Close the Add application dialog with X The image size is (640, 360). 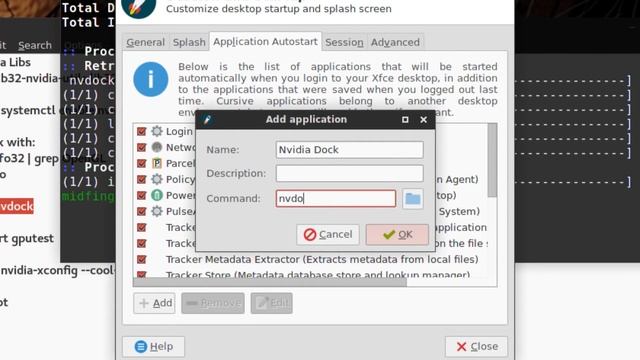pyautogui.click(x=424, y=120)
